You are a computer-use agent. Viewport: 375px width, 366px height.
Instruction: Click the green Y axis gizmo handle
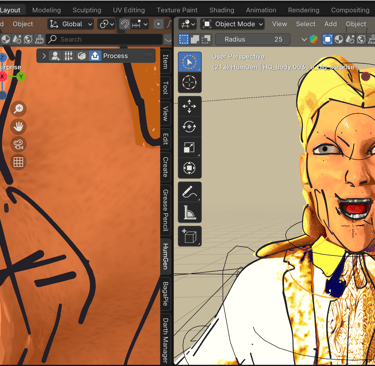pyautogui.click(x=21, y=77)
